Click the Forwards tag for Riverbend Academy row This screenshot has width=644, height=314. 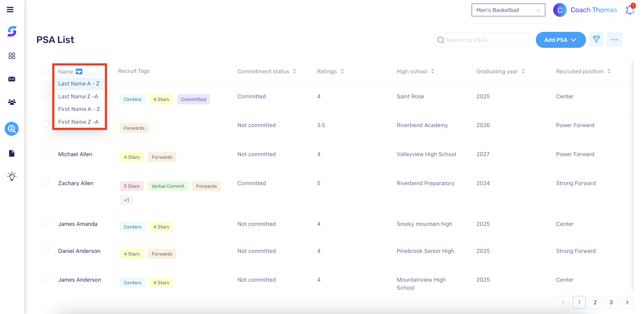pos(134,128)
